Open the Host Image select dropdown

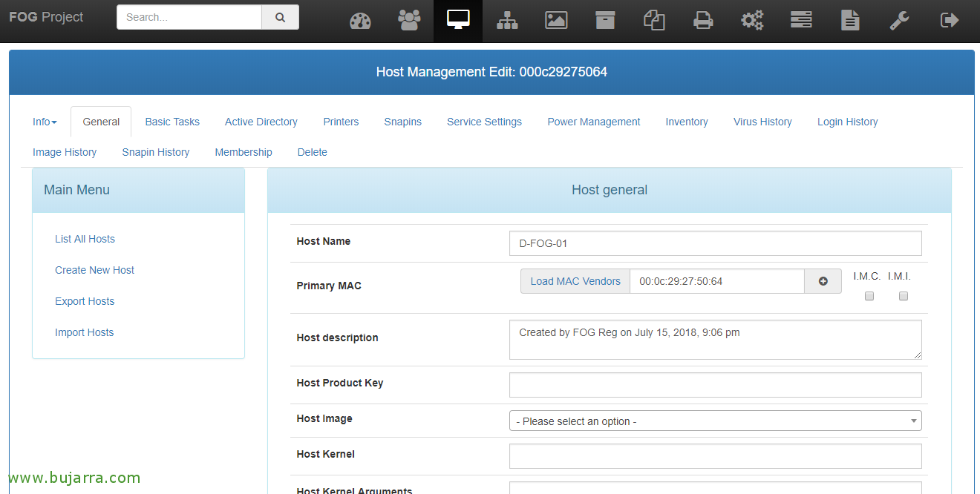pyautogui.click(x=715, y=421)
